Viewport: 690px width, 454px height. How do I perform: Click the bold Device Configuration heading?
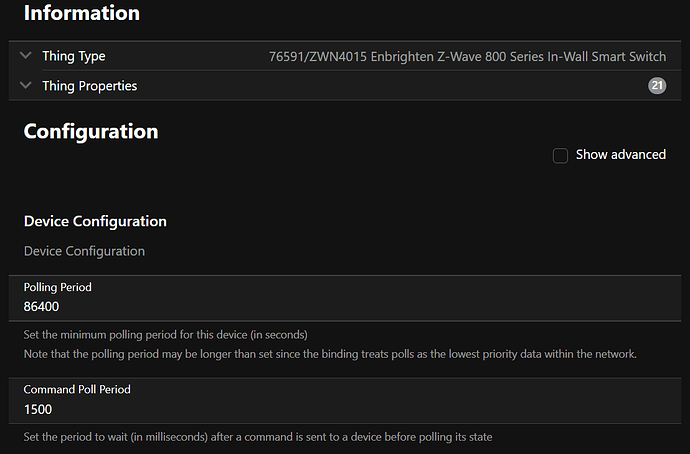[x=95, y=221]
